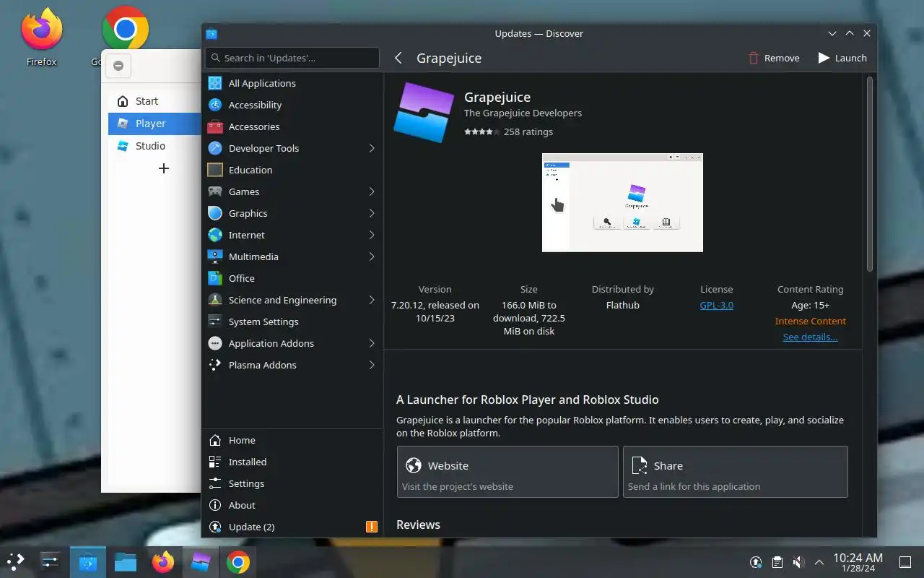Viewport: 924px width, 578px height.
Task: Click the orange update warning badge
Action: coord(372,527)
